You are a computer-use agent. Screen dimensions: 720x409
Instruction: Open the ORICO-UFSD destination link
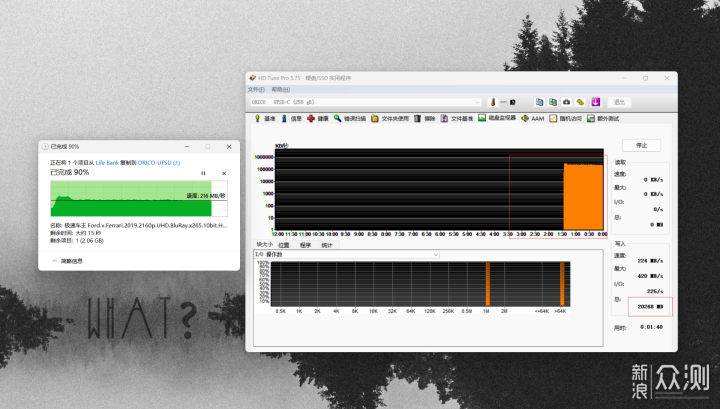[159, 162]
